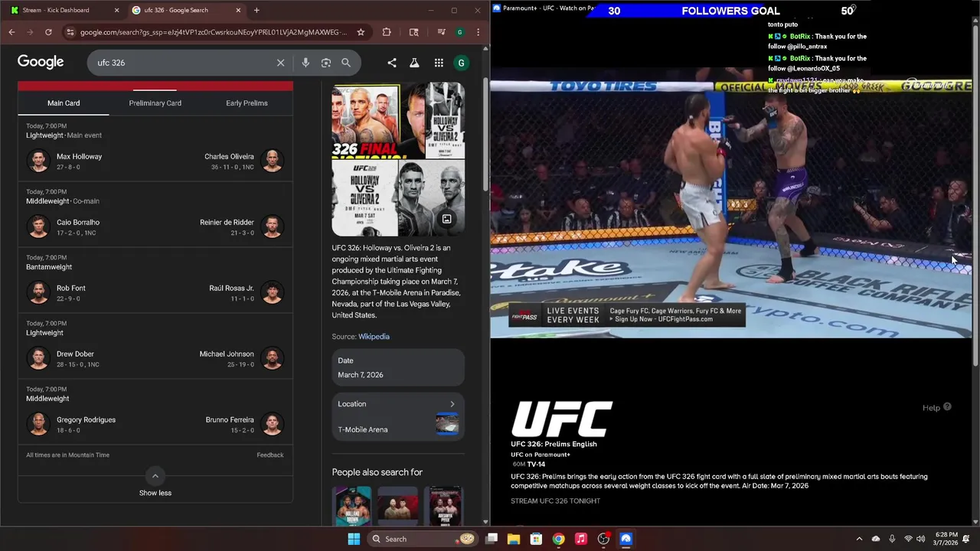Viewport: 980px width, 551px height.
Task: Switch to Paramount+ app on the taskbar
Action: pos(626,539)
